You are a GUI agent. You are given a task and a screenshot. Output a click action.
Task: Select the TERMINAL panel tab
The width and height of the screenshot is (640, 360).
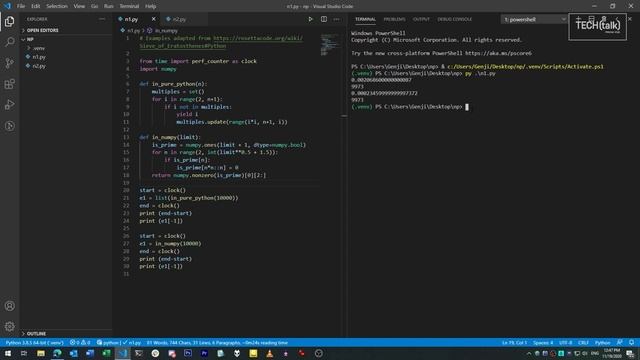click(365, 19)
